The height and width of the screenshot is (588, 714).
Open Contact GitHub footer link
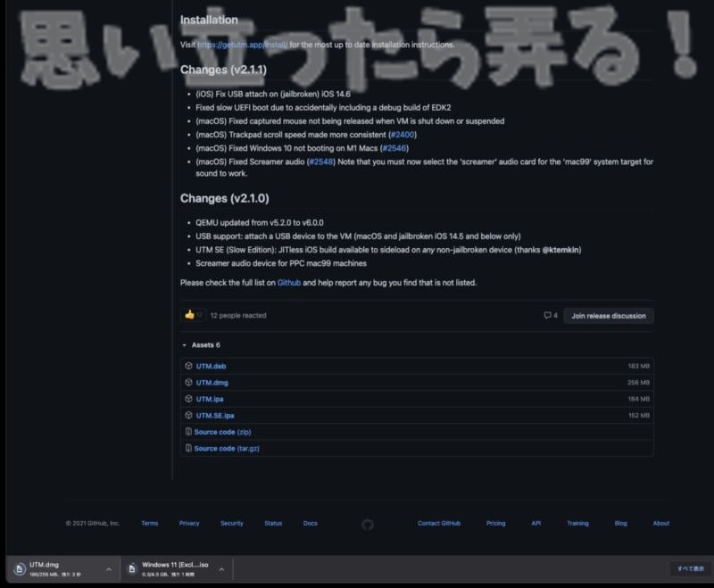click(439, 524)
